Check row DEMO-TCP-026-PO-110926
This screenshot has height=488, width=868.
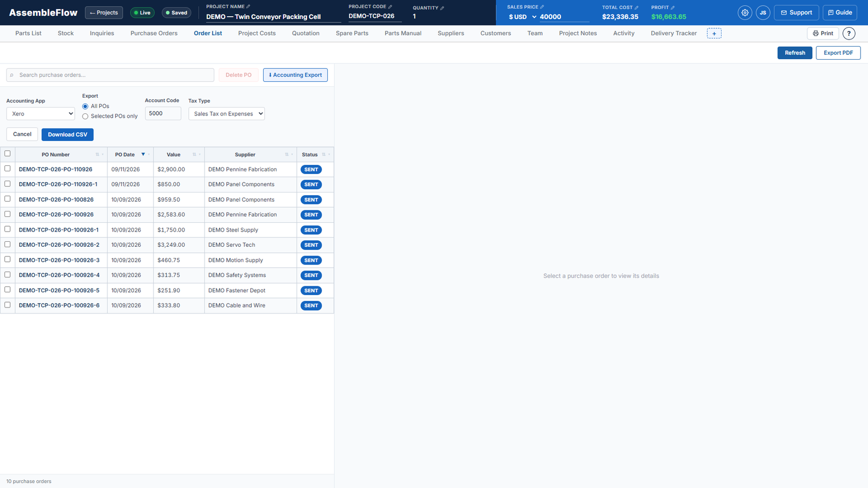(x=8, y=169)
